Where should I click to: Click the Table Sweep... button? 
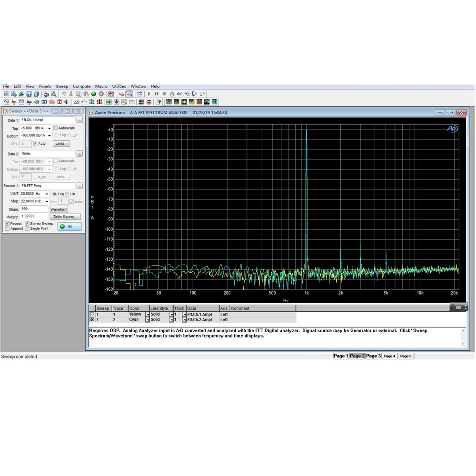(x=66, y=217)
